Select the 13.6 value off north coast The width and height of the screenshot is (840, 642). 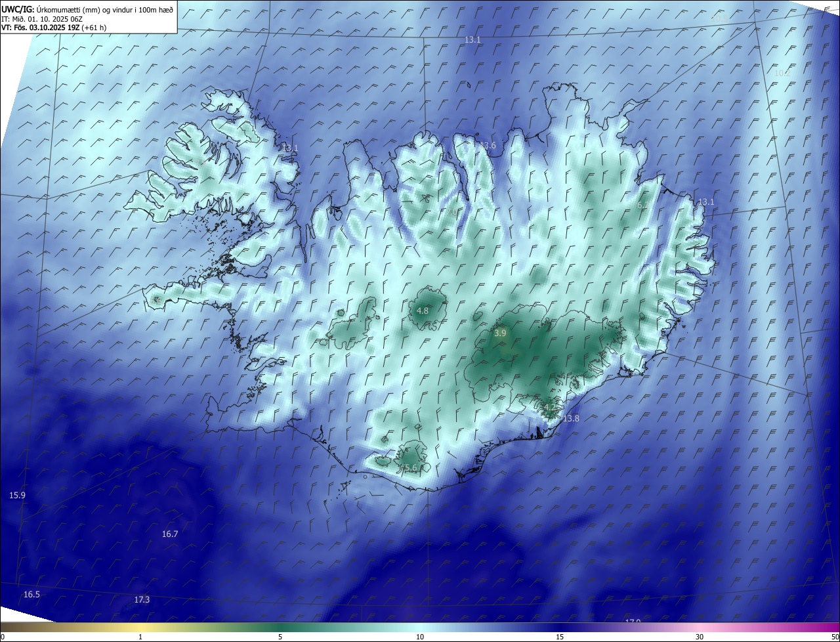pos(488,145)
